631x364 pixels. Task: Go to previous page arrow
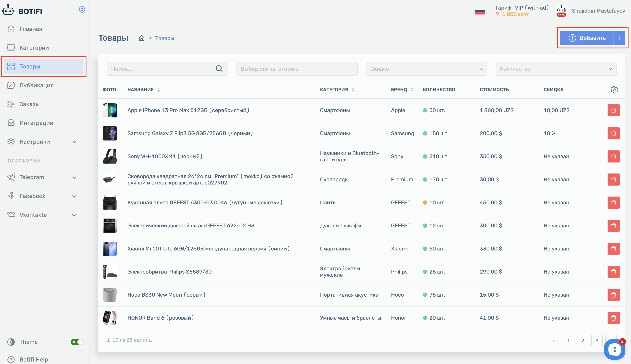click(x=554, y=341)
